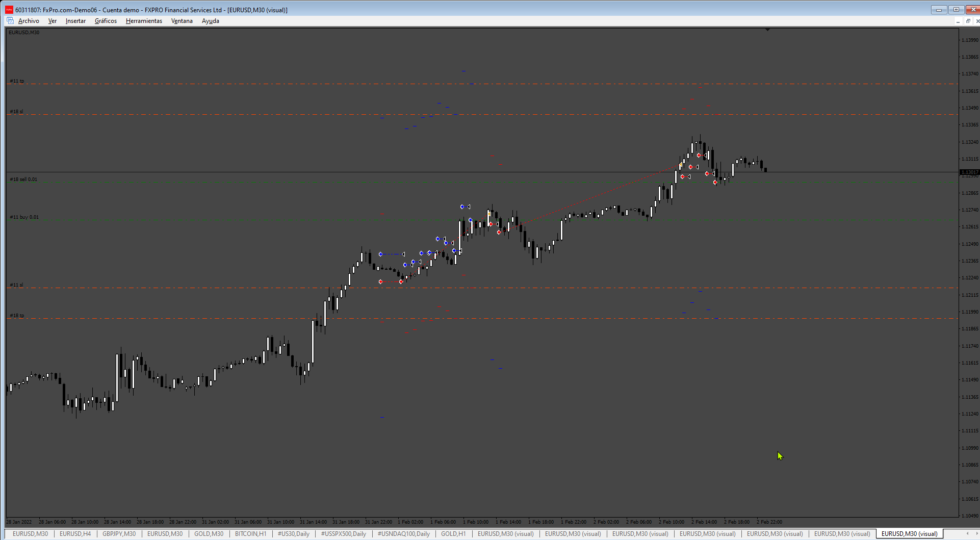This screenshot has height=540, width=980.
Task: Open the Ayuda menu
Action: (x=211, y=21)
